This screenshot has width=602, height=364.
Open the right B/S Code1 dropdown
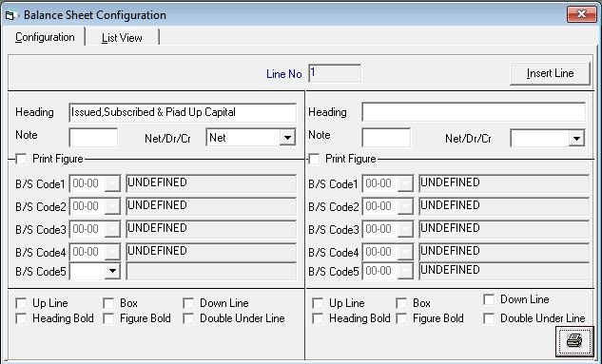[x=405, y=183]
